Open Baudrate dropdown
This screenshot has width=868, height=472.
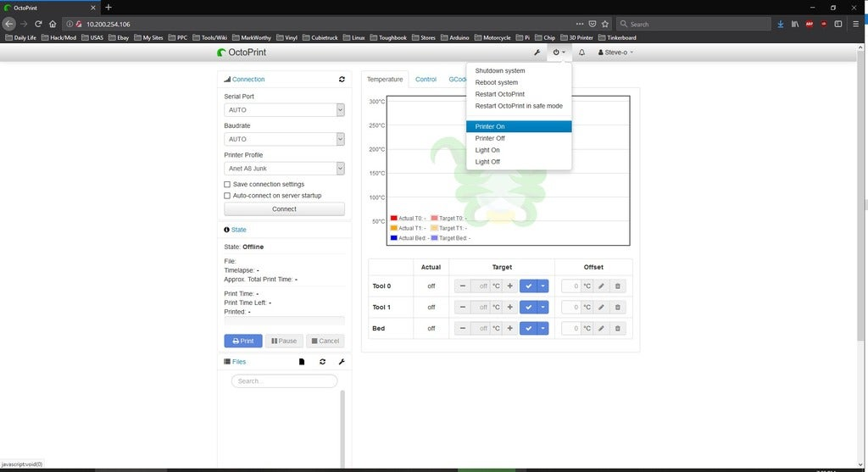285,140
